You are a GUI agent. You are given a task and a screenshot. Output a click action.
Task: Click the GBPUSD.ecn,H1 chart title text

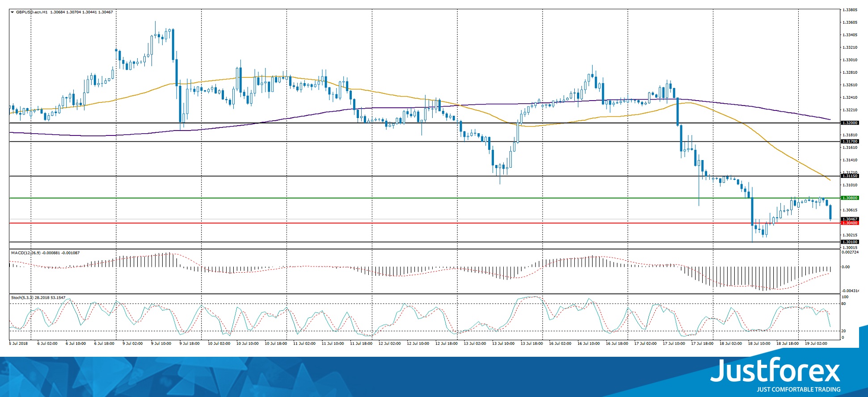pyautogui.click(x=31, y=12)
